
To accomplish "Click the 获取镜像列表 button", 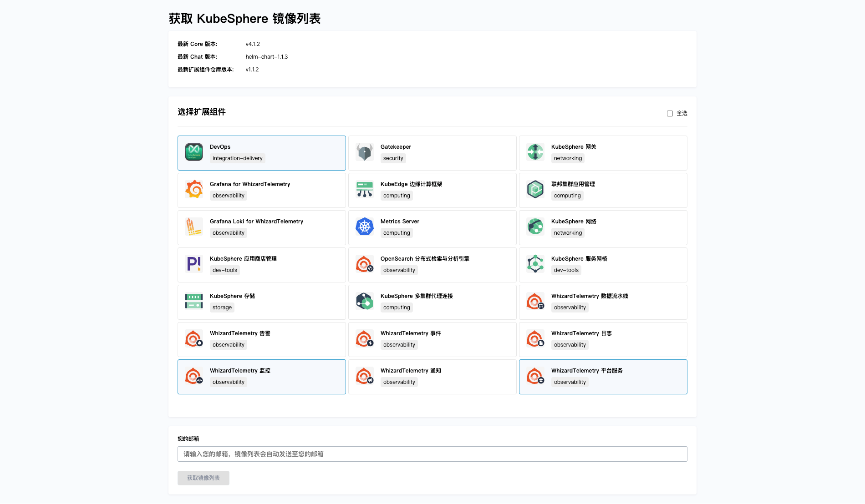I will tap(204, 478).
